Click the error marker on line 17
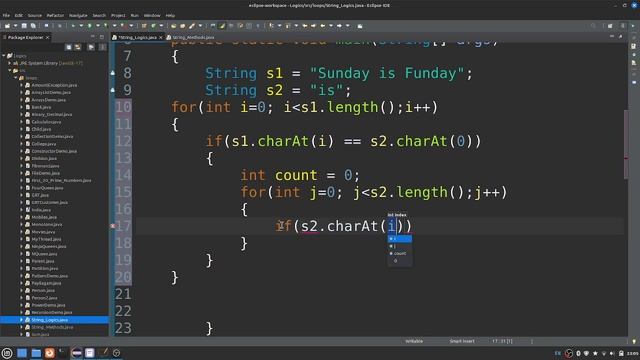This screenshot has height=360, width=640. click(x=113, y=226)
